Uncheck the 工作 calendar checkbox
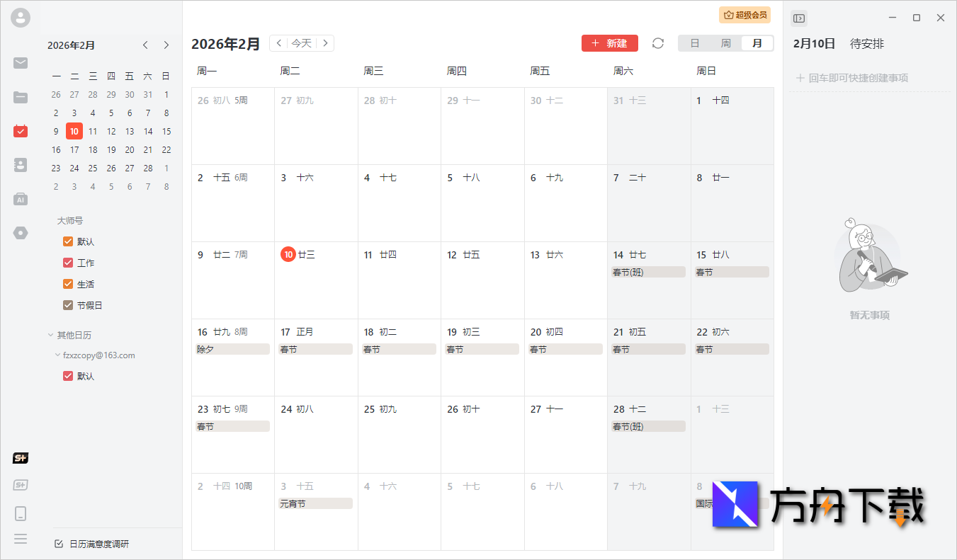 point(67,263)
